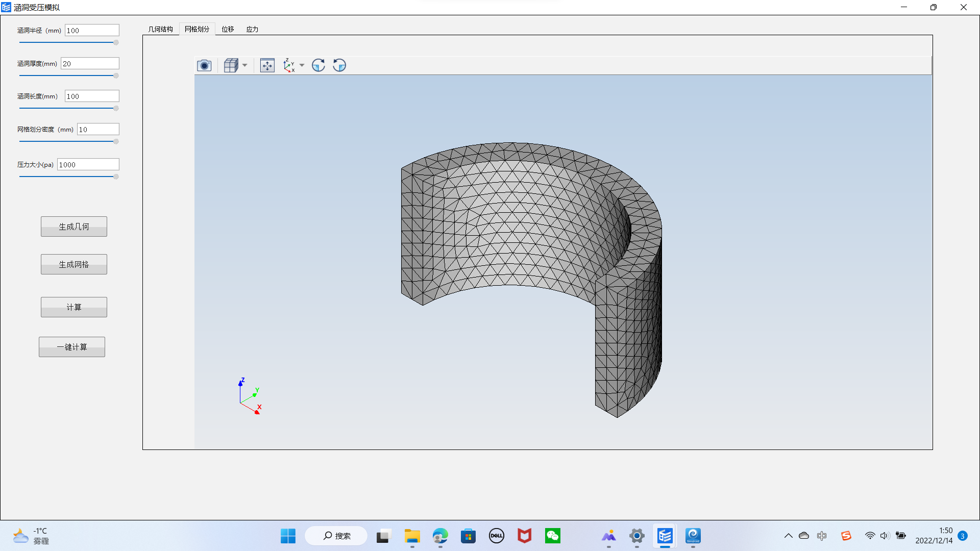Viewport: 980px width, 551px height.
Task: Show hidden system tray icons
Action: [x=788, y=536]
